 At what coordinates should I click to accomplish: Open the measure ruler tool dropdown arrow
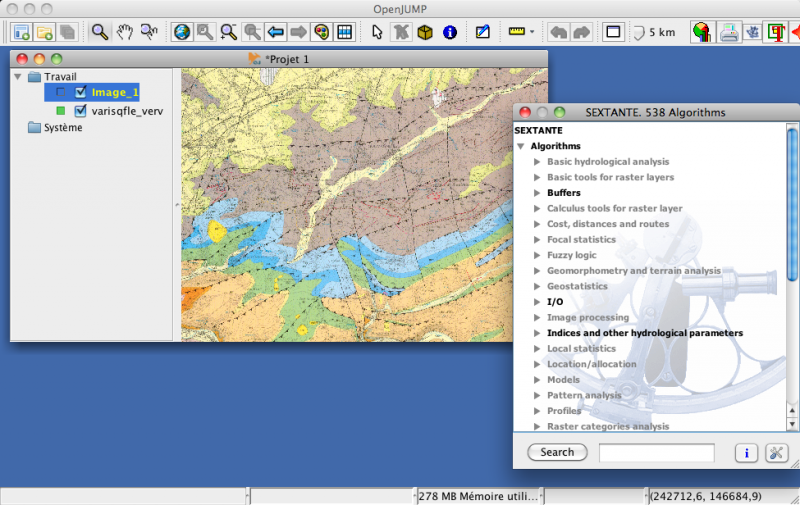click(x=532, y=32)
